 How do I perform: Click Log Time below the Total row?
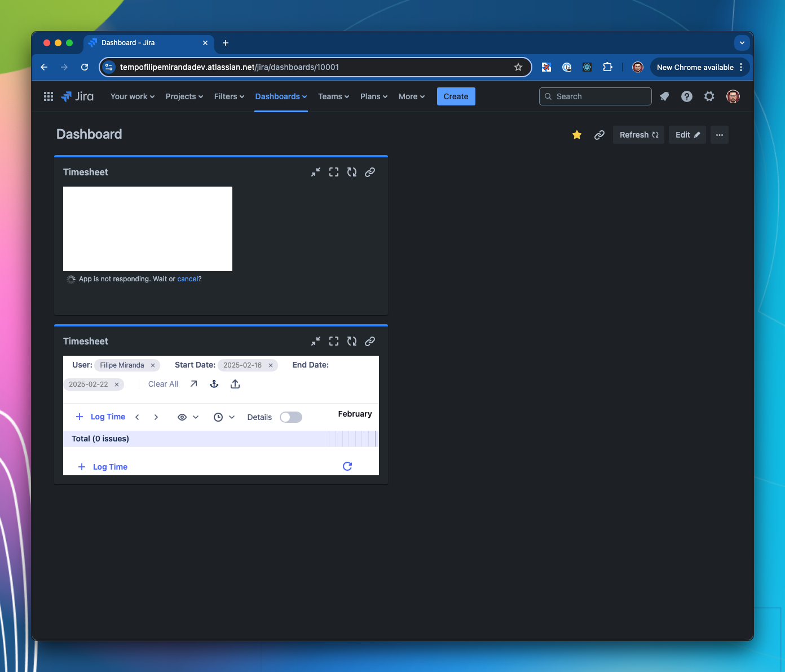(x=103, y=467)
